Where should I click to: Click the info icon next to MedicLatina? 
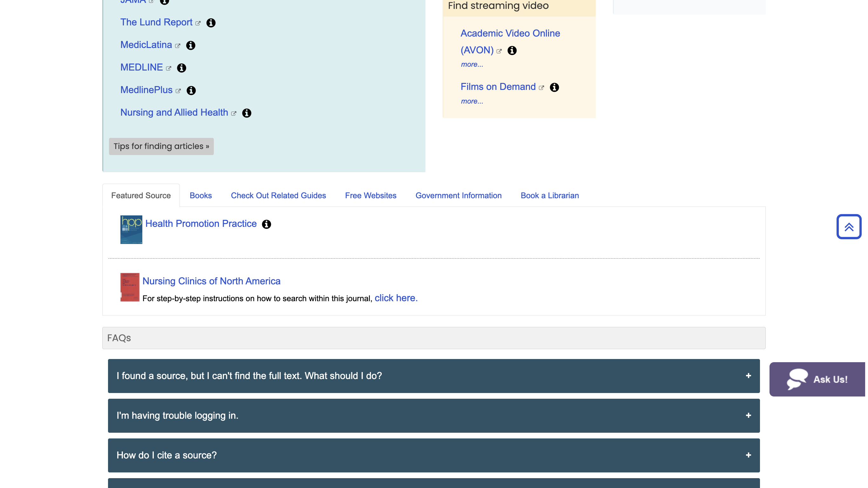[x=190, y=45]
